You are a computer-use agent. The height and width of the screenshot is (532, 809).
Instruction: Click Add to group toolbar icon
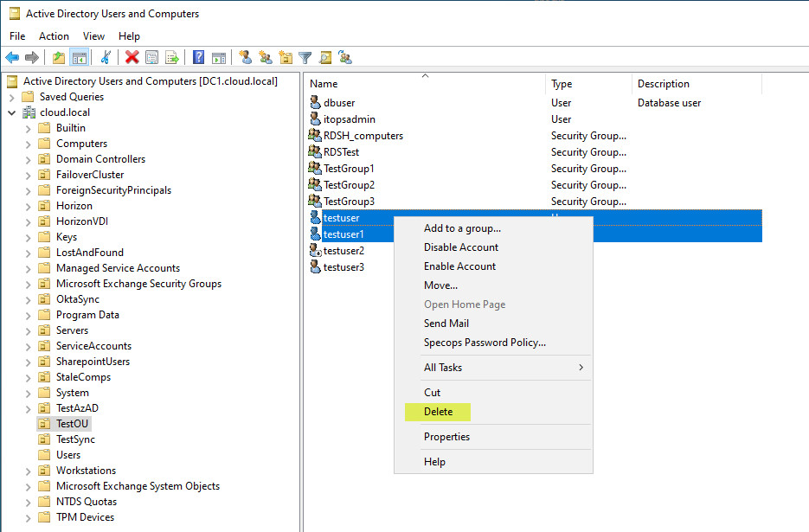tap(345, 57)
